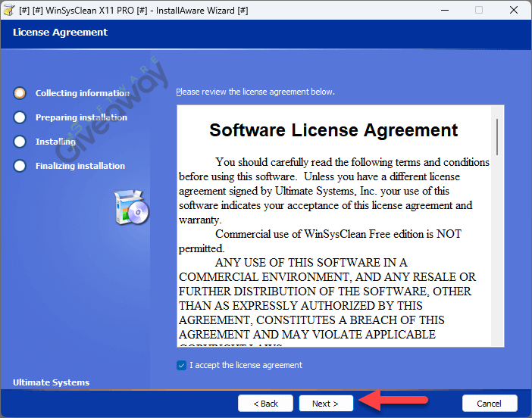Click the software box and disc icon
This screenshot has height=418, width=532.
(132, 207)
